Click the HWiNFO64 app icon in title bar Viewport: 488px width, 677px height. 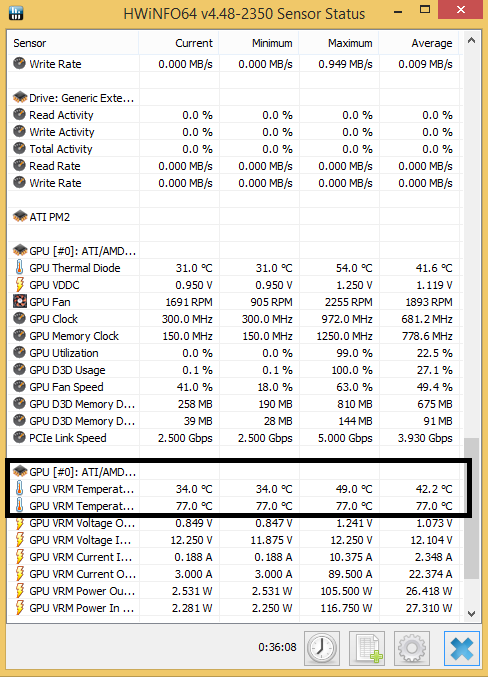pos(16,13)
